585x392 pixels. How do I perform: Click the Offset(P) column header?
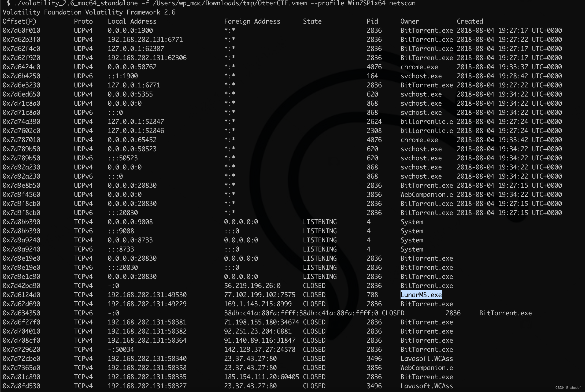click(19, 21)
